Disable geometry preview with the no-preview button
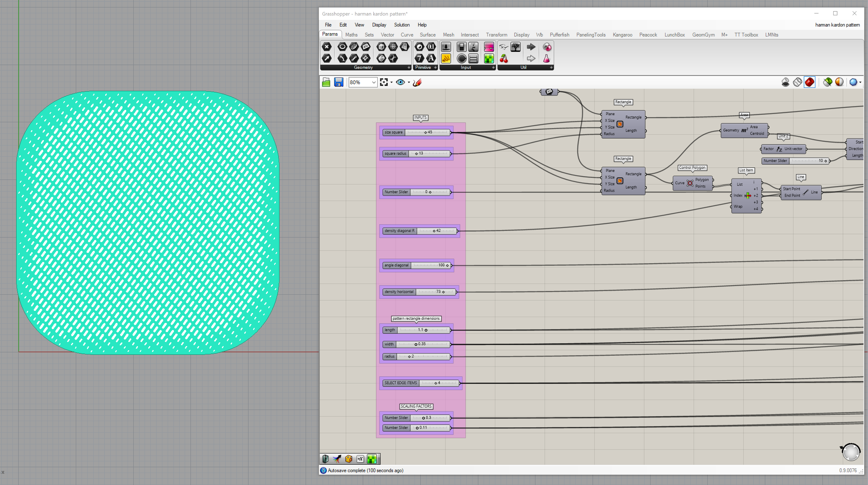The image size is (868, 485). 785,82
